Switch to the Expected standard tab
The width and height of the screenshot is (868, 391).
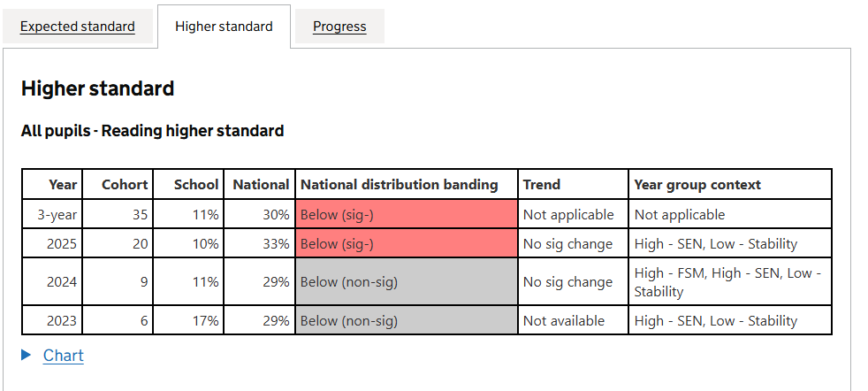(x=78, y=27)
